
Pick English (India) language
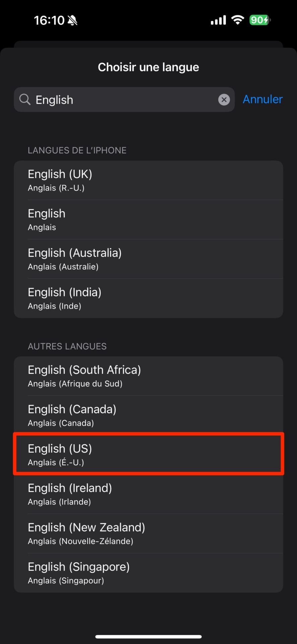click(148, 298)
